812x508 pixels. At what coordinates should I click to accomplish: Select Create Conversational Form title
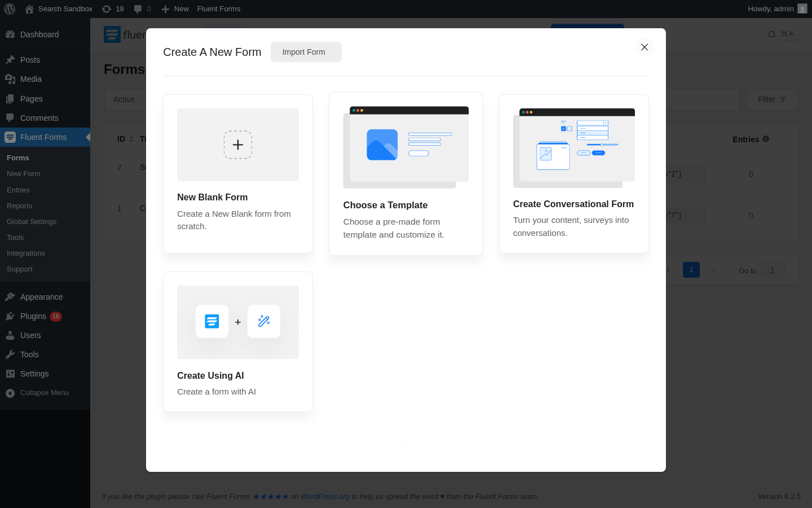click(x=573, y=204)
